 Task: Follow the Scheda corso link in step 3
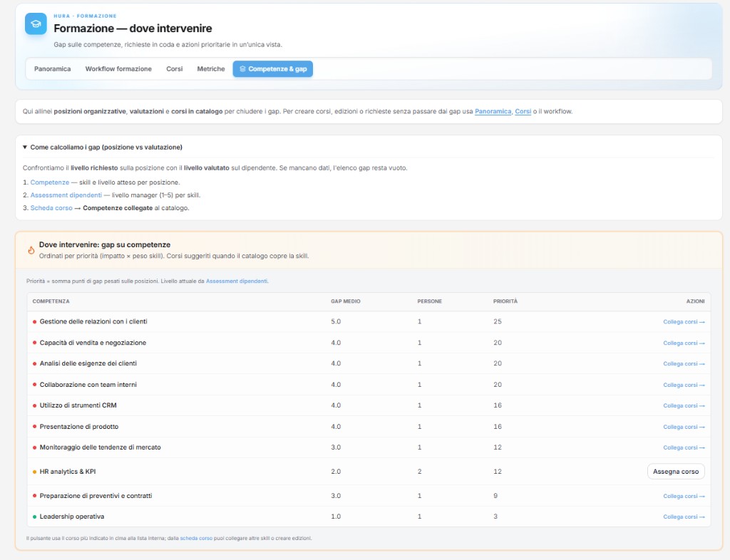click(x=51, y=208)
